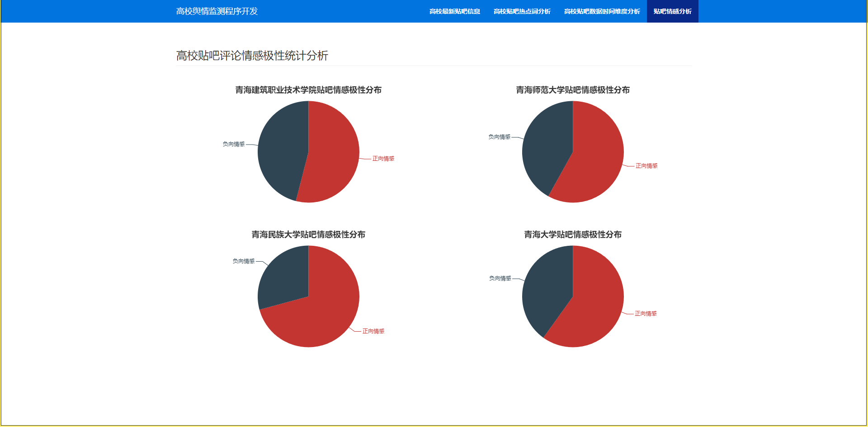Click title 青海民族大学贴吧情感极性分布
Viewport: 868px width, 427px height.
pos(308,235)
